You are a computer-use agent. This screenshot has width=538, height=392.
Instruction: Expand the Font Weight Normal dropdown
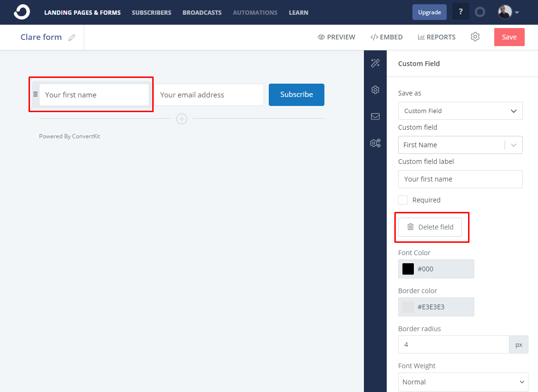click(463, 382)
